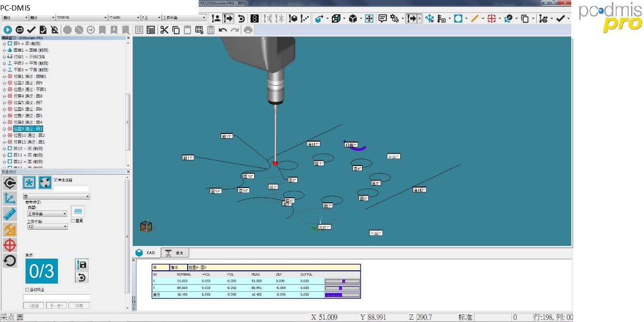
Task: Select tree item 圆锥1 in edit window
Action: click(x=31, y=50)
